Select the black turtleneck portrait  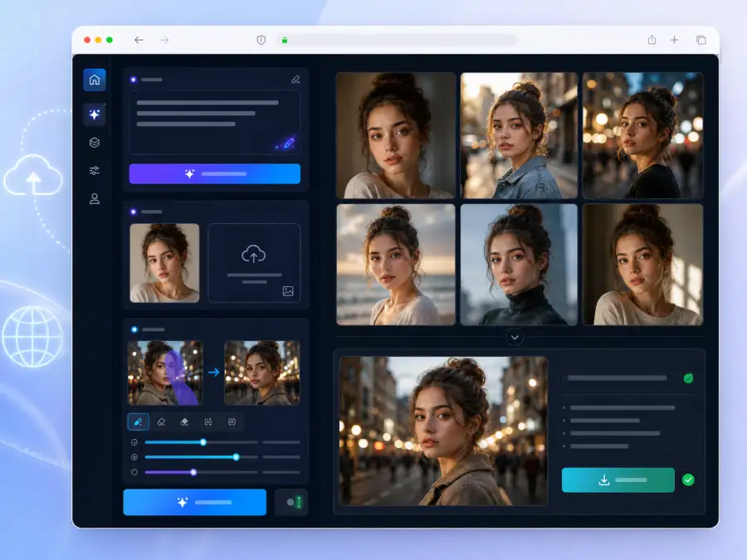[x=519, y=265]
